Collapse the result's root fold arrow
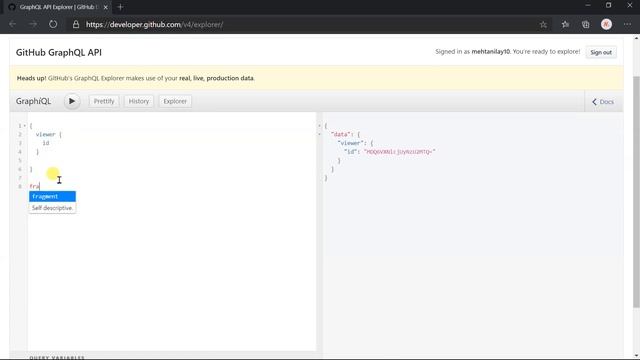 pos(320,126)
